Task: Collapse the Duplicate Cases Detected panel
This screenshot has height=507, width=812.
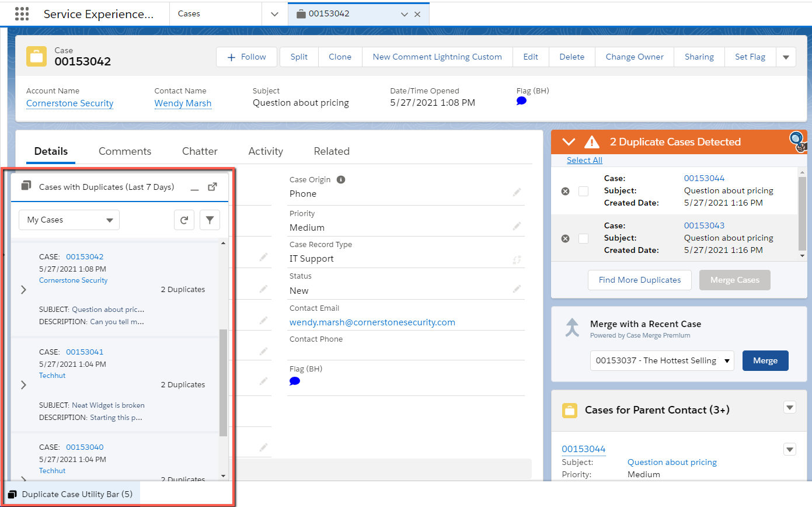Action: click(x=568, y=142)
